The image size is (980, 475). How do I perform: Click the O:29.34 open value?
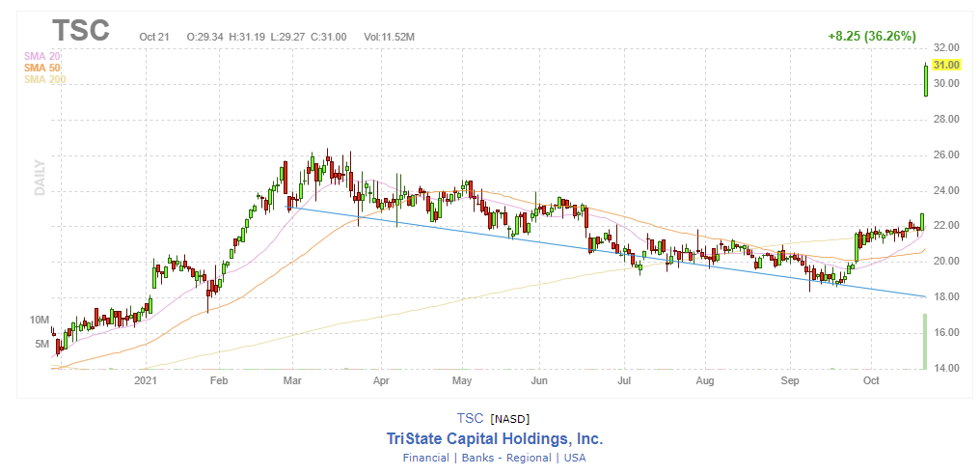[205, 37]
